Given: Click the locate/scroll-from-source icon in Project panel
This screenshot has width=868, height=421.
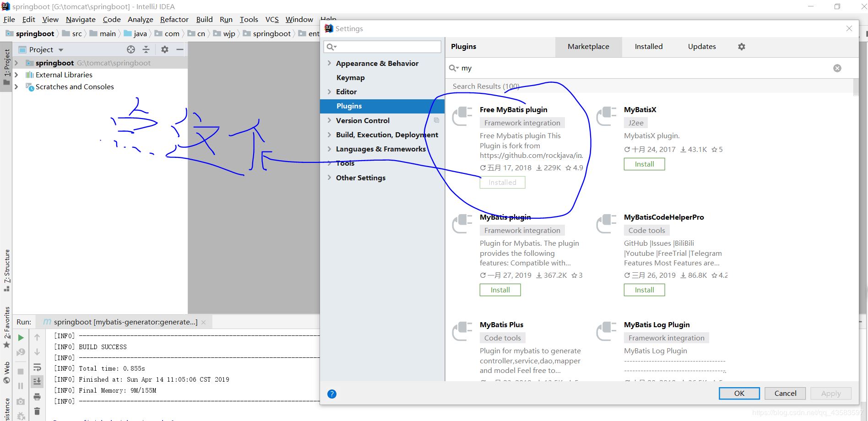Looking at the screenshot, I should (x=131, y=49).
